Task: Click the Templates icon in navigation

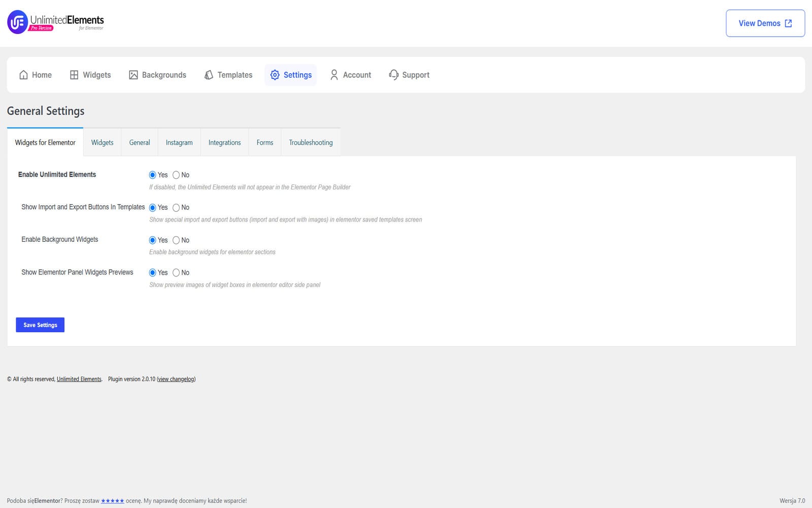Action: tap(209, 75)
